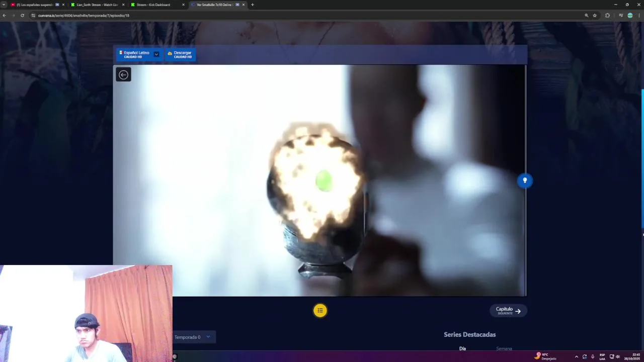Open the tab search dropdown arrow
The image size is (644, 362).
pos(4,5)
